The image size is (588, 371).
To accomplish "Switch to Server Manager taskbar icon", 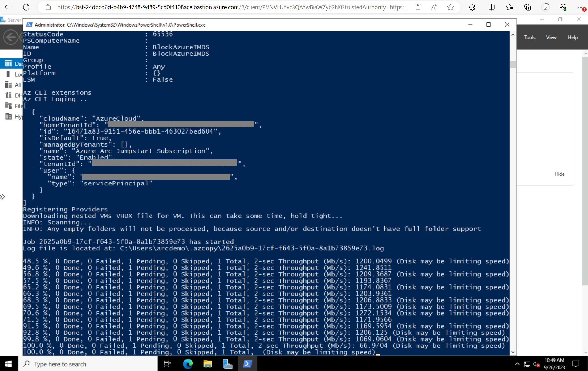I will [228, 364].
